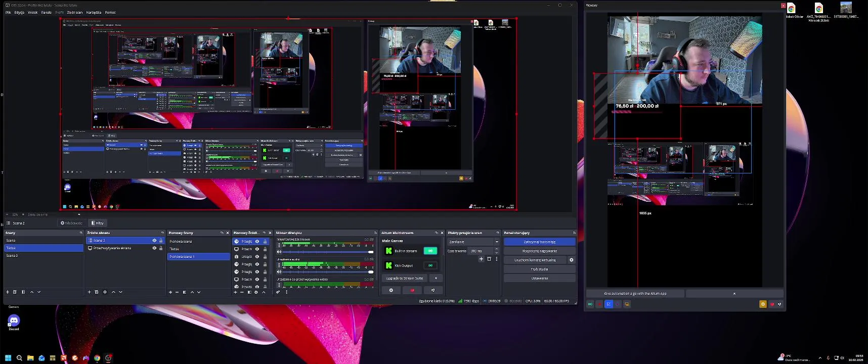
Task: Open advanced audio properties in mixer footer
Action: point(278,292)
